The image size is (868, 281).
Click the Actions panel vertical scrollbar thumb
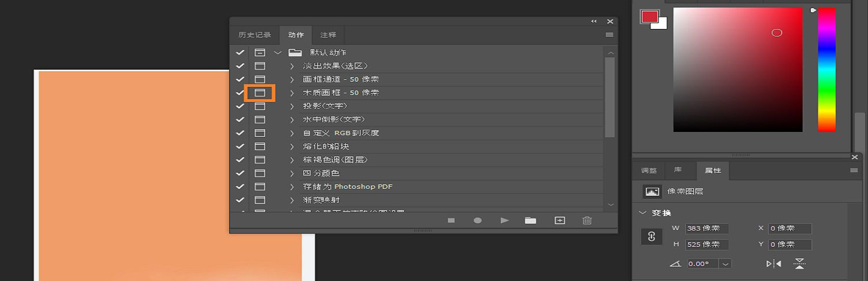(x=610, y=97)
